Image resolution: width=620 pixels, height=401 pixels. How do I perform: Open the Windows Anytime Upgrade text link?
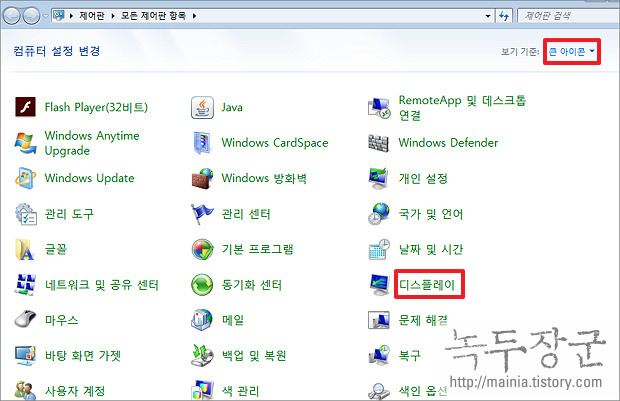92,143
